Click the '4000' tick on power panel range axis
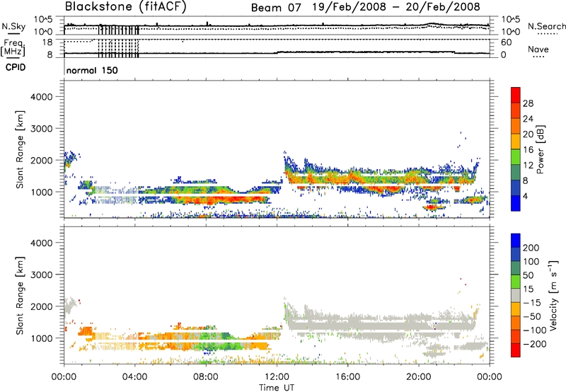 tap(41, 97)
